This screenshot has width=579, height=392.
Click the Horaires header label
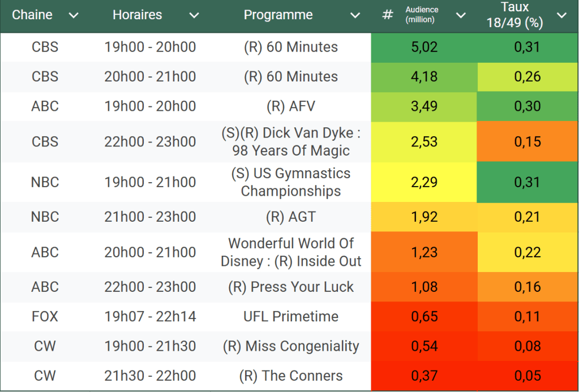pyautogui.click(x=138, y=15)
